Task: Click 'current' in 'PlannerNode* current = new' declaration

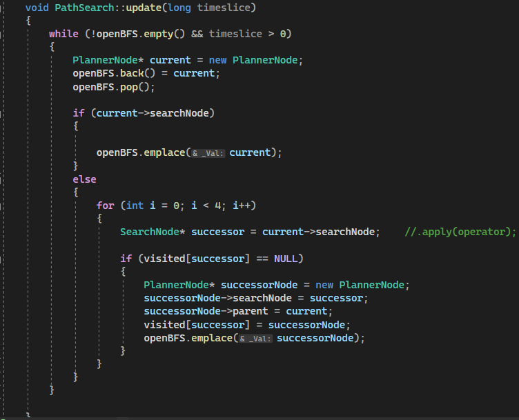Action: [x=170, y=60]
